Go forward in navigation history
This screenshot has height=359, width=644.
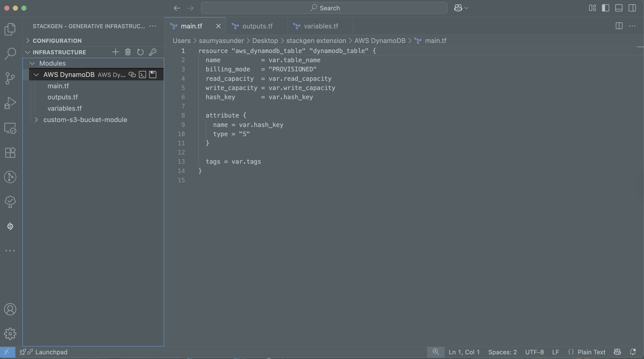pyautogui.click(x=190, y=8)
